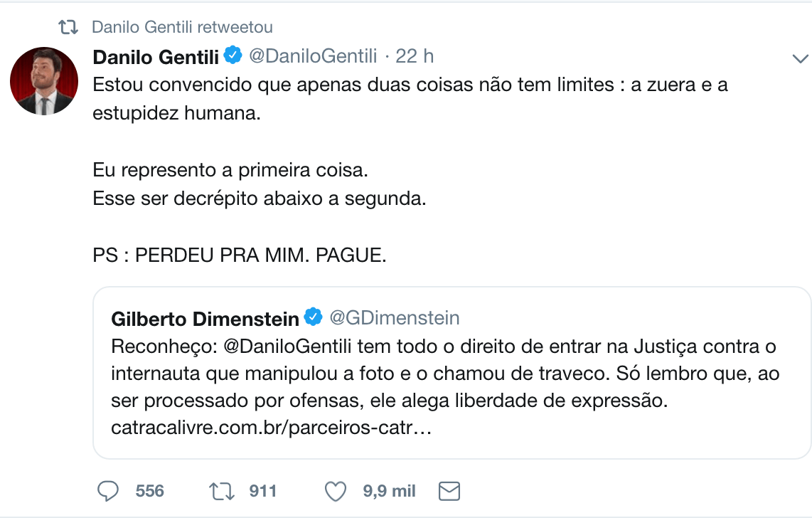
Task: Open Gilberto Dimenstein's name in quoted tweet
Action: pos(205,318)
